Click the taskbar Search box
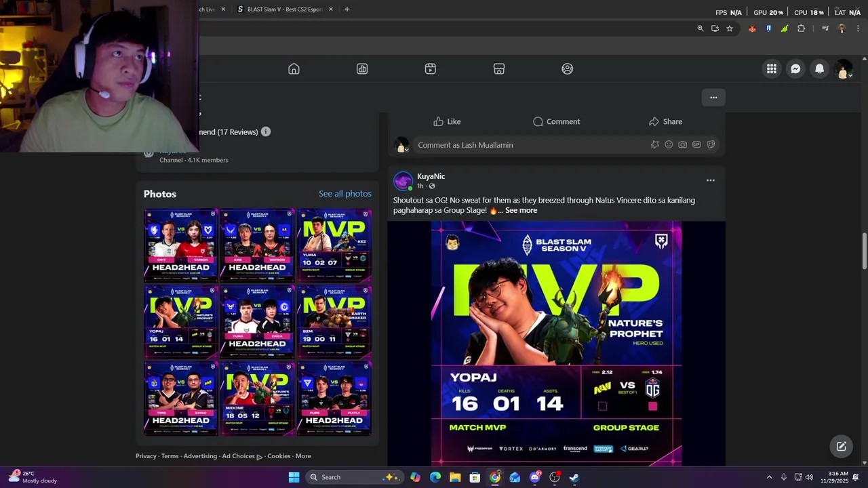Screen dimensions: 868x488 point(355,477)
